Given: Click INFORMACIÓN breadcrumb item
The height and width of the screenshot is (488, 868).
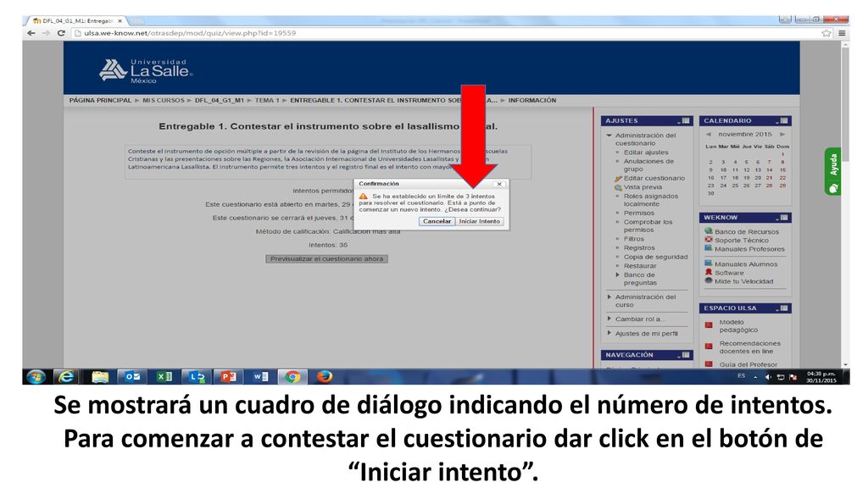Looking at the screenshot, I should pos(532,101).
